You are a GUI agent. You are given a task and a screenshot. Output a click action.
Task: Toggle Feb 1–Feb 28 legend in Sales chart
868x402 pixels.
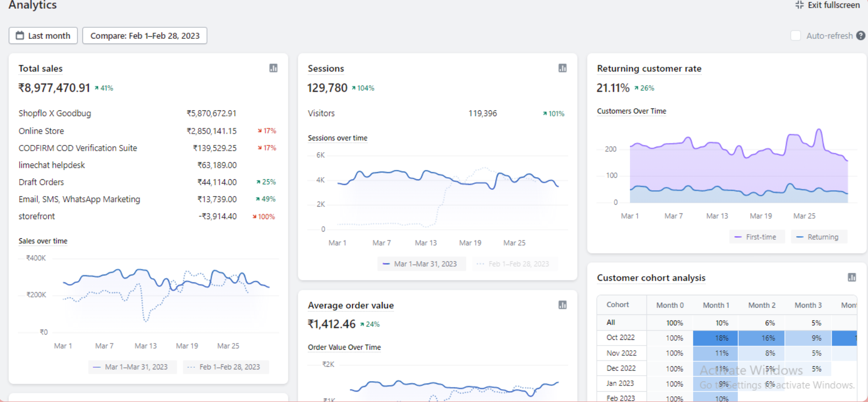225,367
